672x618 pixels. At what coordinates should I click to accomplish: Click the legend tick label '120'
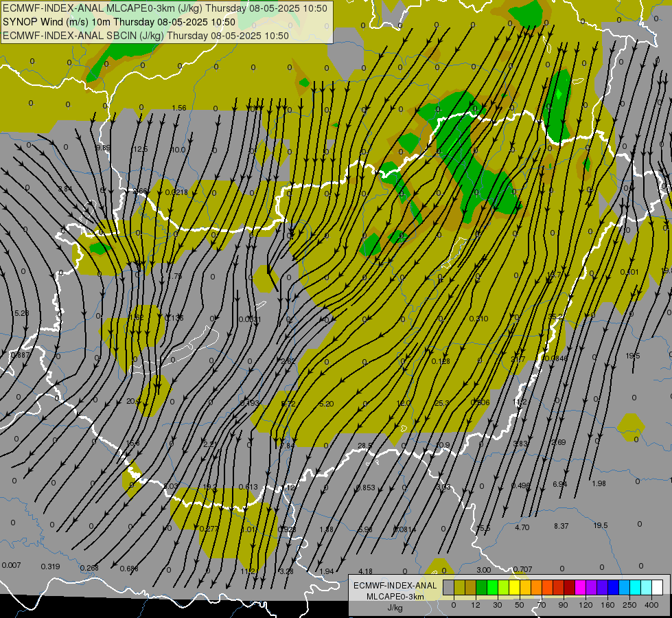586,605
